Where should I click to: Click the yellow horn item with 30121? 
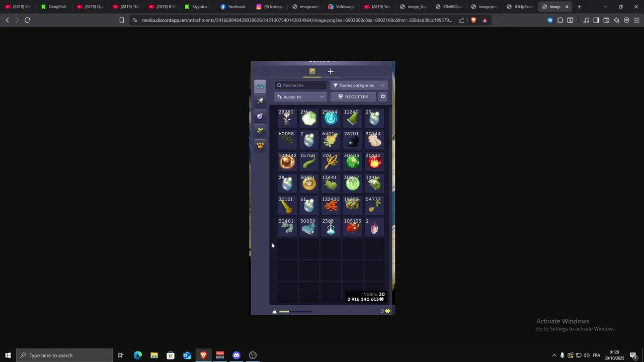point(287,205)
